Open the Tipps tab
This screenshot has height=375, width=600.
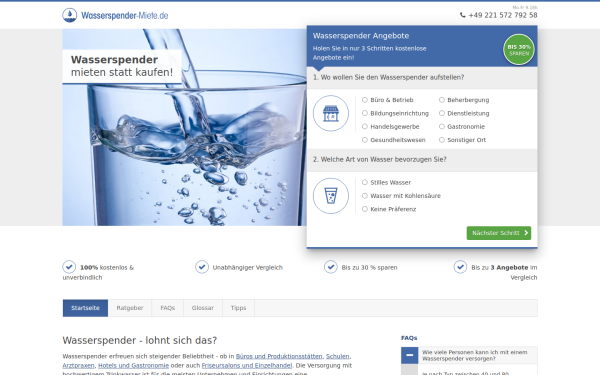point(238,308)
